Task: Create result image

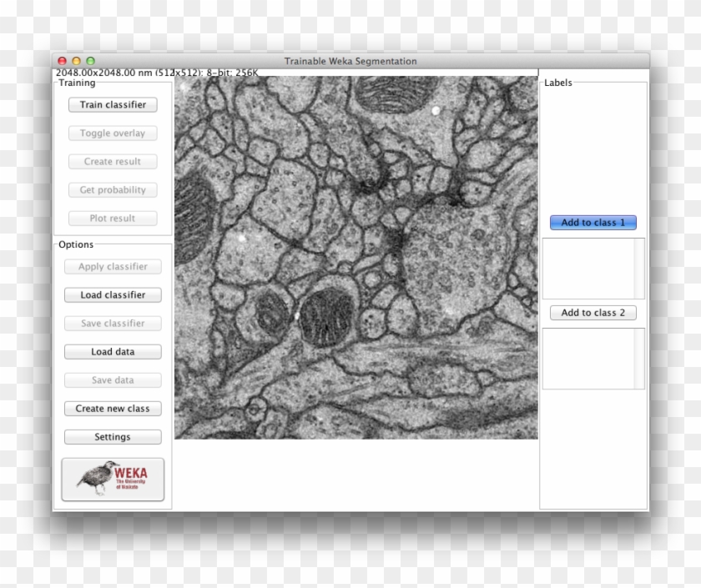Action: [x=112, y=161]
